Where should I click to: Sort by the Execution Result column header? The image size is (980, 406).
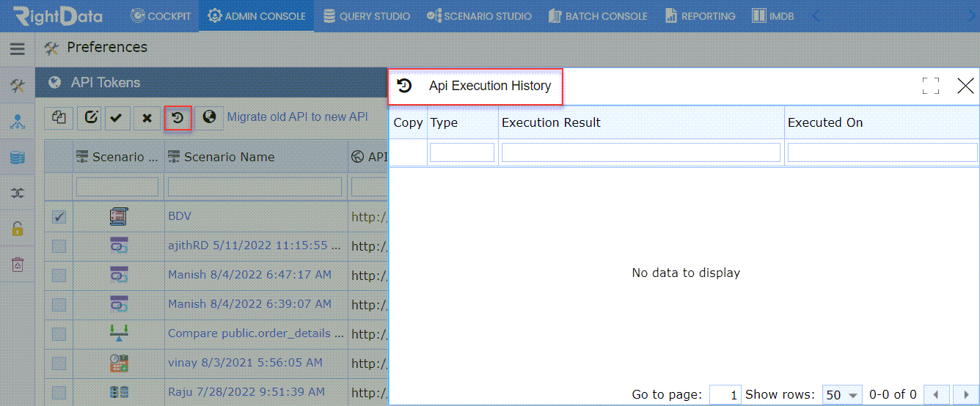tap(551, 122)
